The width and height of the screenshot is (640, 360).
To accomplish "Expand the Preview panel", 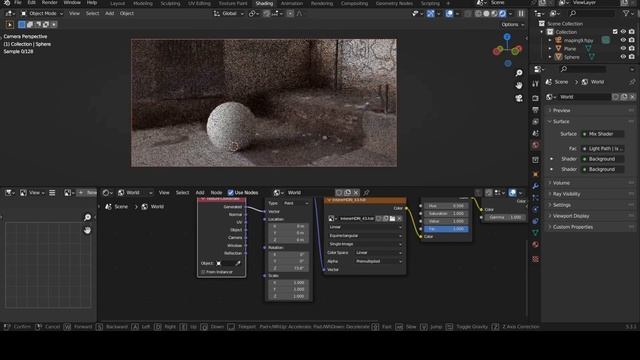I will coord(590,110).
